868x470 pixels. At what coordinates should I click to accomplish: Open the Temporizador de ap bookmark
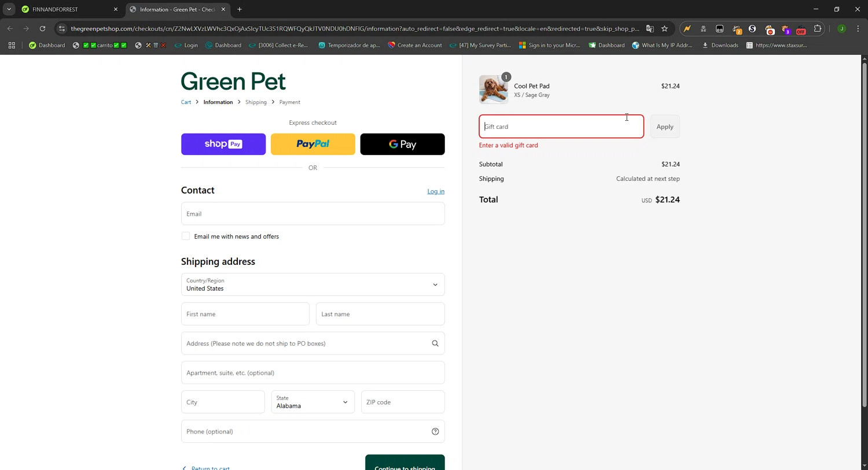click(x=349, y=45)
